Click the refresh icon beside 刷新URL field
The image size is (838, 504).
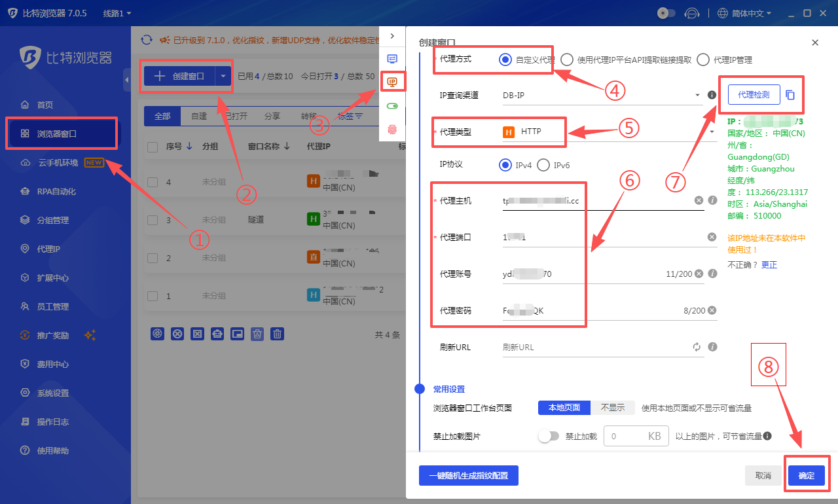(697, 347)
